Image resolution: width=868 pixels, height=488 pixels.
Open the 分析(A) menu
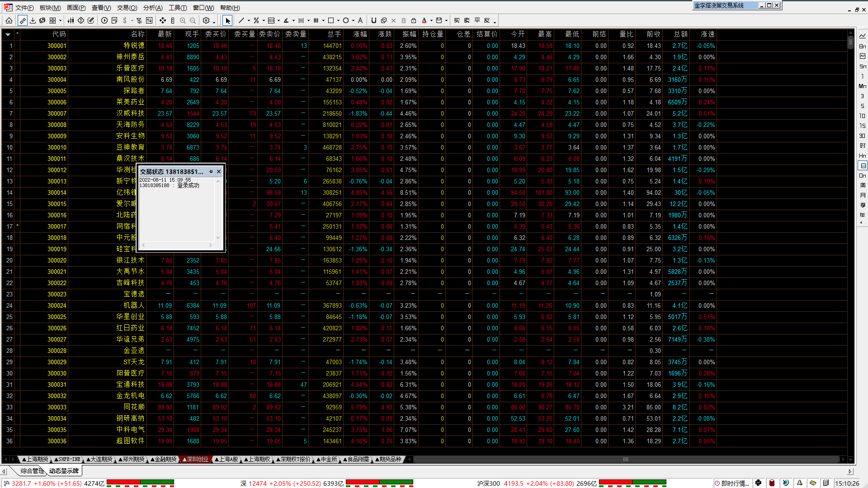pos(153,8)
